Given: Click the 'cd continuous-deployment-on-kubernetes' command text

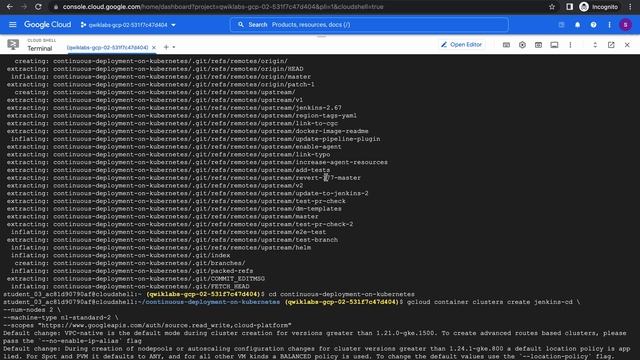Looking at the screenshot, I should pyautogui.click(x=341, y=294).
